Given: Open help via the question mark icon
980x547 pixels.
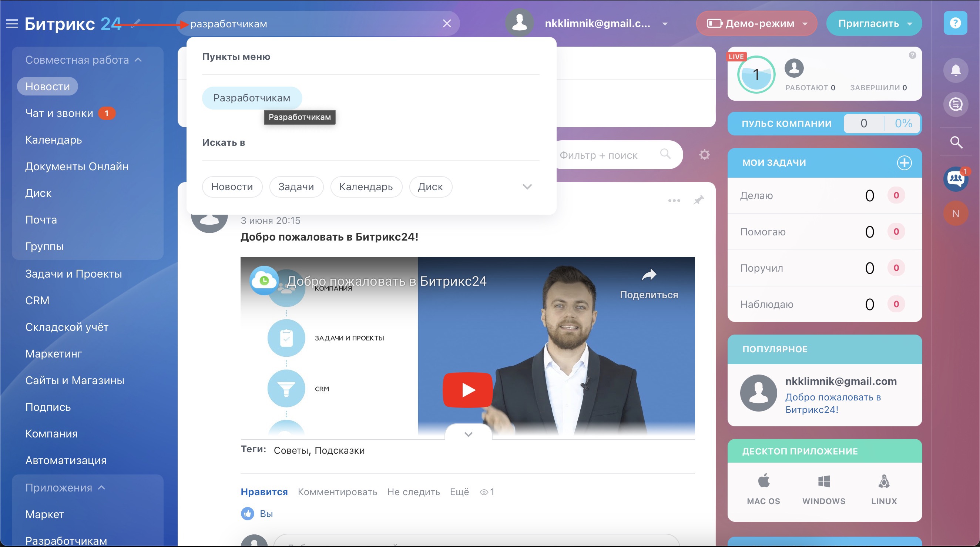Looking at the screenshot, I should tap(955, 23).
